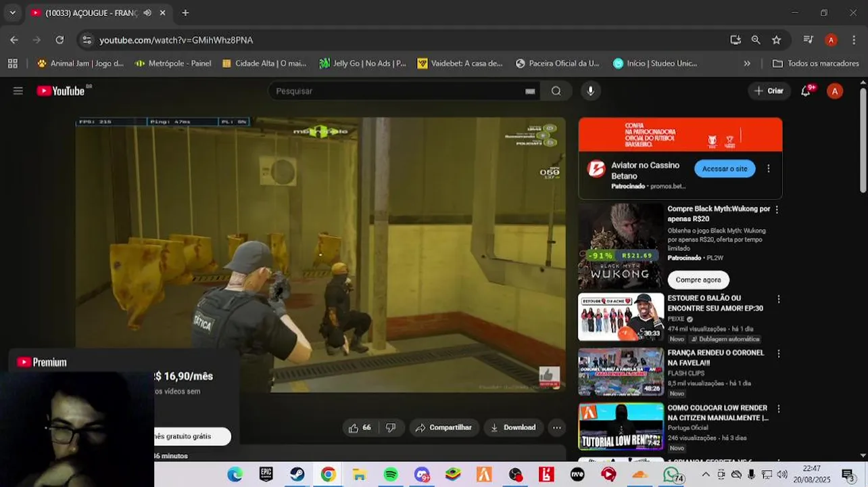Open the tab search dropdown arrow

tap(12, 13)
